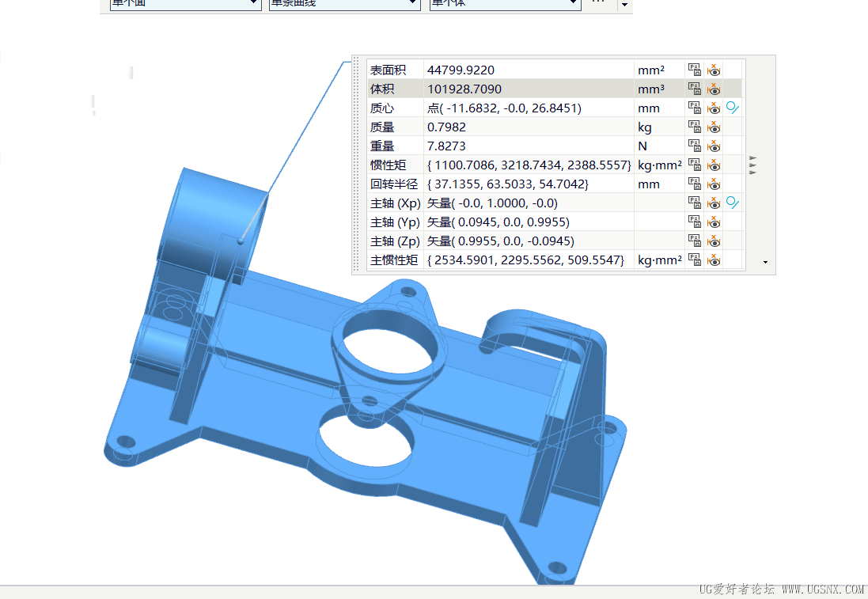868x599 pixels.
Task: Click the inertia value starting with 1100.7086
Action: [x=529, y=165]
